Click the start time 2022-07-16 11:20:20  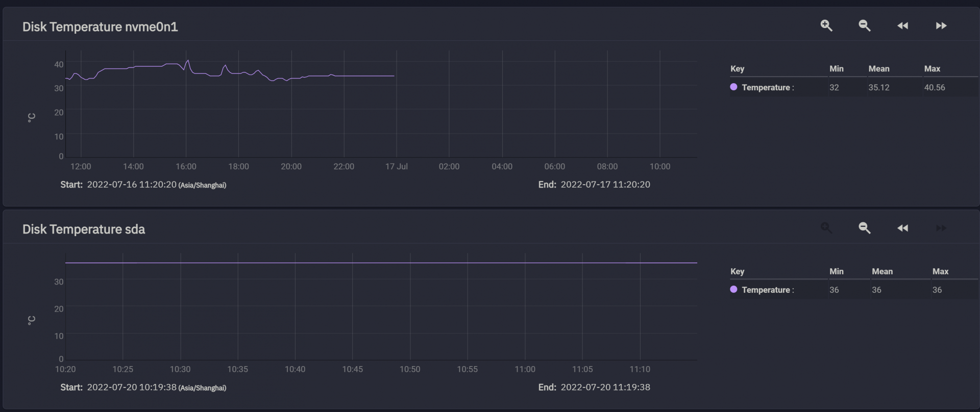(132, 185)
